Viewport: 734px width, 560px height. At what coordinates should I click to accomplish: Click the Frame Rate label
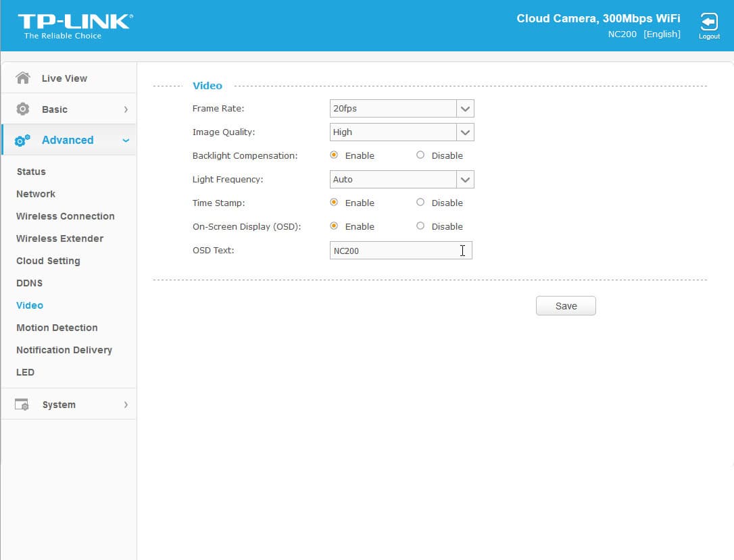(218, 109)
